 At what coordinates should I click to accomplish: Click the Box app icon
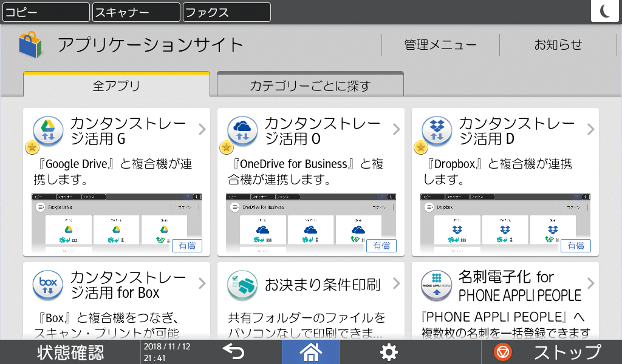click(x=47, y=285)
